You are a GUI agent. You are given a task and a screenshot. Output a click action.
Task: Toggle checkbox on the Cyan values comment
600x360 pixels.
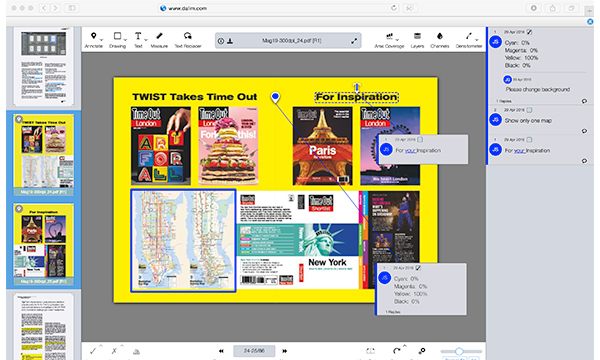tap(529, 32)
